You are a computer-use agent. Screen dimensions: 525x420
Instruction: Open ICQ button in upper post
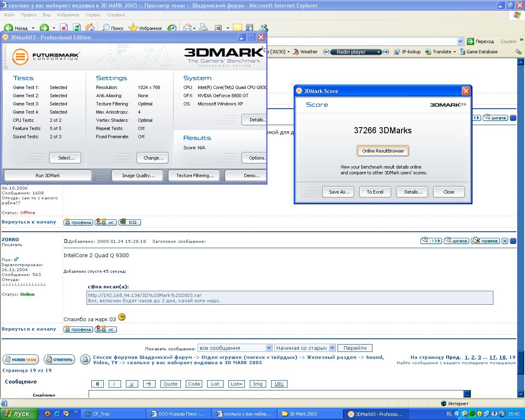[x=130, y=222]
